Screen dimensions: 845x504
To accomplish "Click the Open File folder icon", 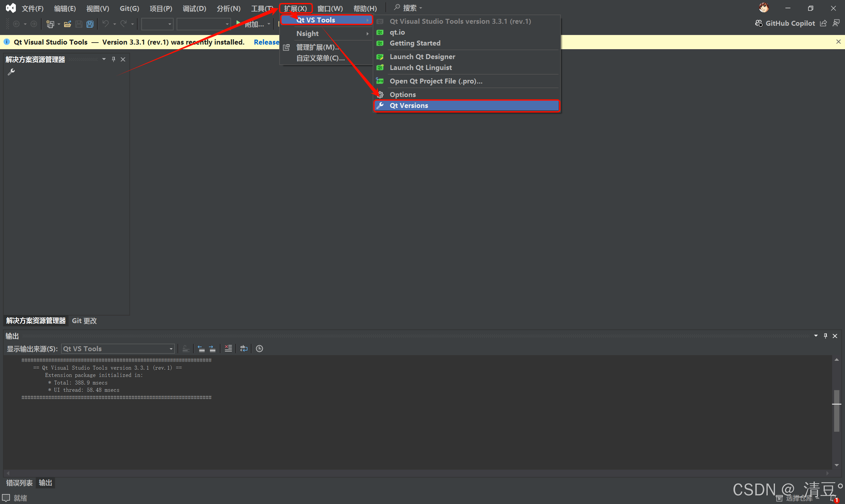I will coord(67,24).
